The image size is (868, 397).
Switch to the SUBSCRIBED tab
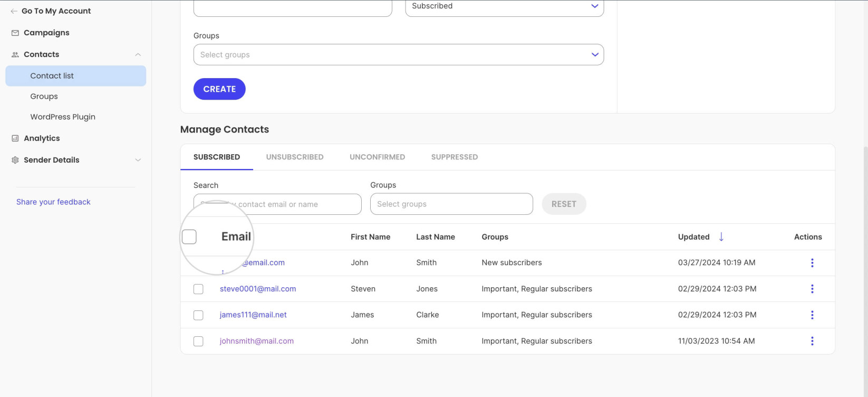coord(217,157)
